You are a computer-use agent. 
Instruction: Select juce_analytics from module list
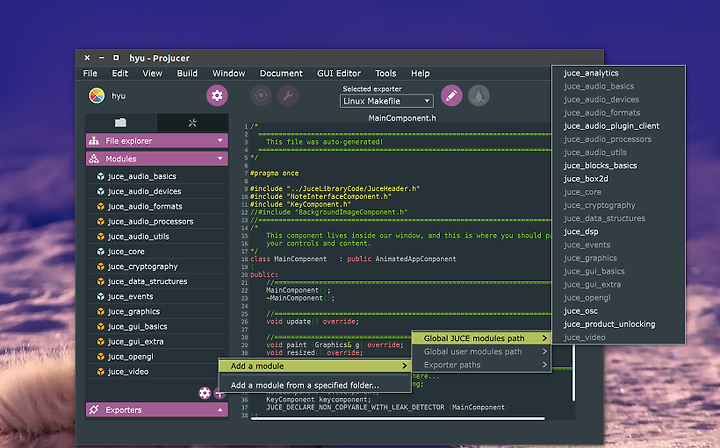pos(619,73)
